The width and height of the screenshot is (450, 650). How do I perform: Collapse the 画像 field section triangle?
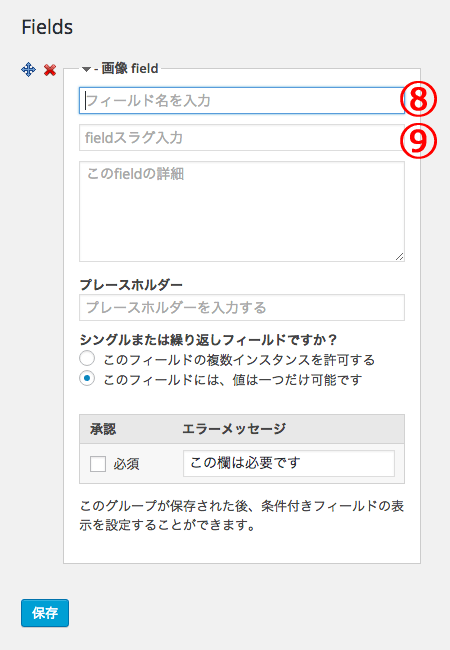(86, 69)
